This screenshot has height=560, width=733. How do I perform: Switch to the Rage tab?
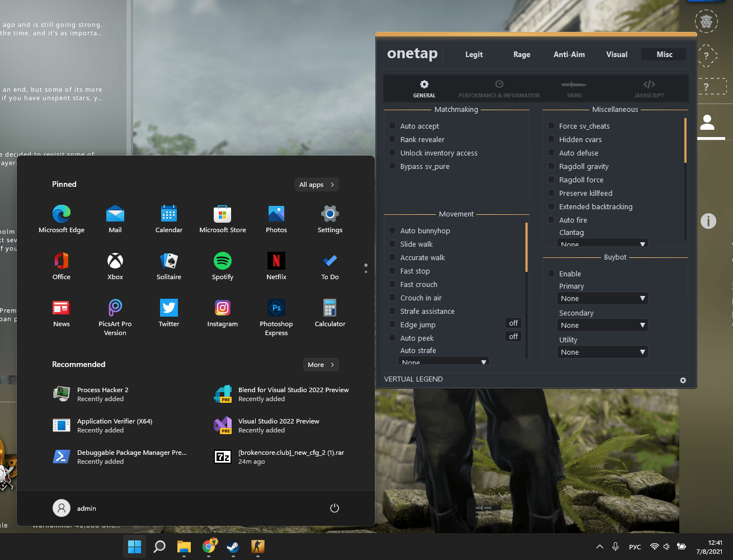522,54
